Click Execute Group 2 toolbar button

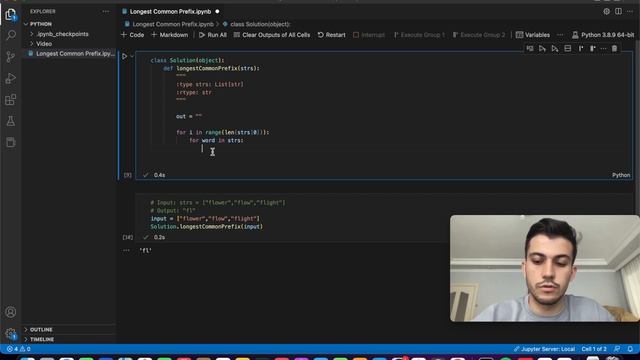point(479,35)
